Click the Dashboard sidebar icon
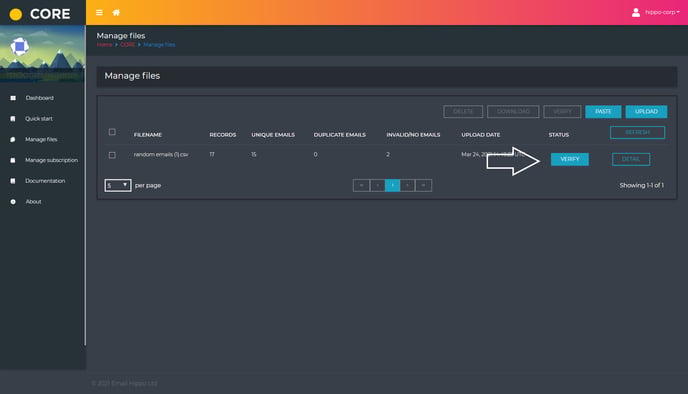 coord(13,98)
